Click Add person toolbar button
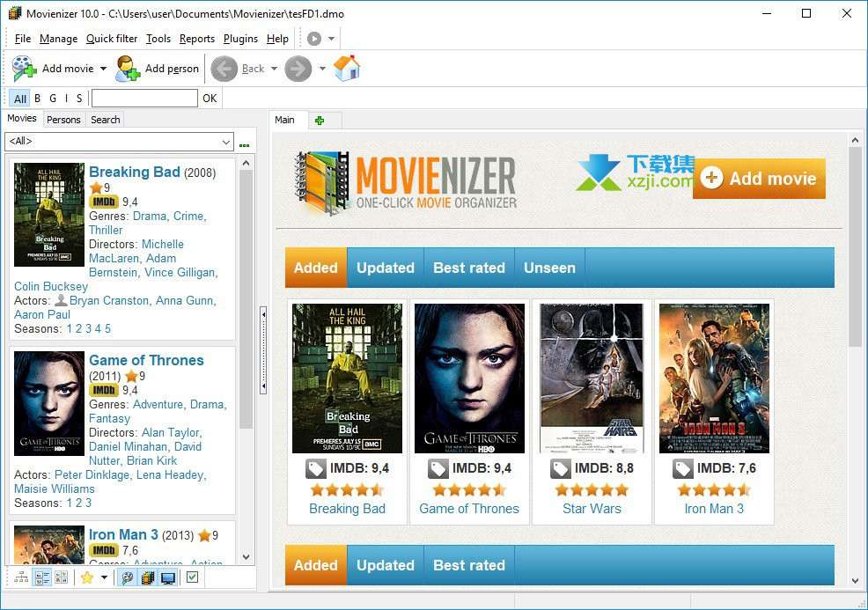 click(158, 69)
